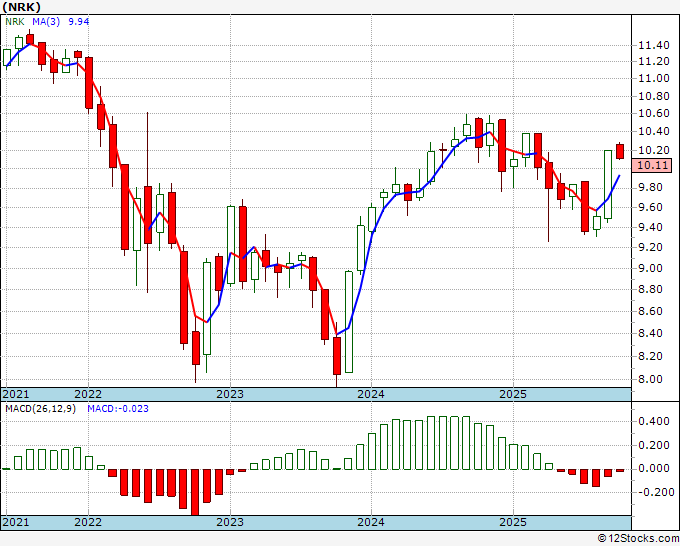
Task: Click the tallest negative red MACD bar
Action: tap(195, 493)
